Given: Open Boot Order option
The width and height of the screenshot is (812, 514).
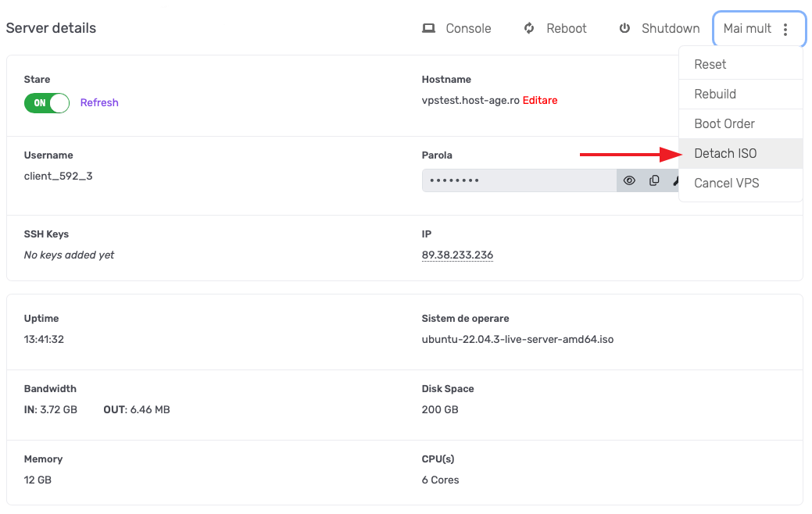Looking at the screenshot, I should click(x=724, y=123).
